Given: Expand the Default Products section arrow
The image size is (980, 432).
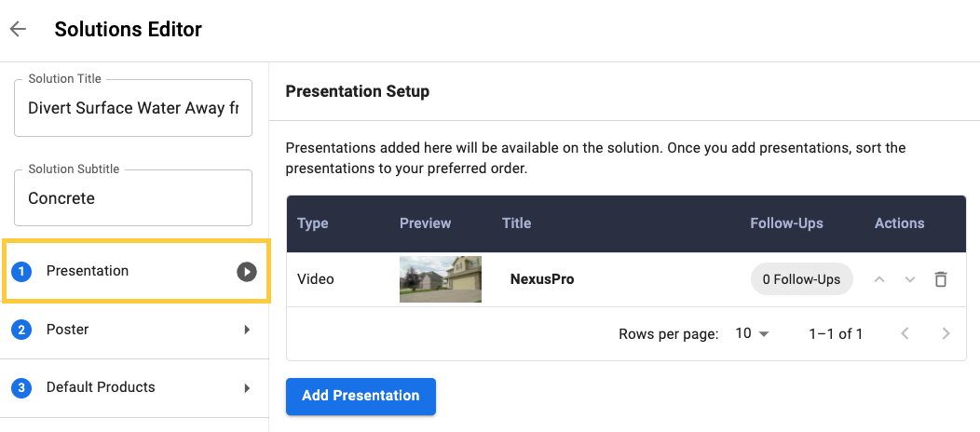Looking at the screenshot, I should tap(248, 387).
